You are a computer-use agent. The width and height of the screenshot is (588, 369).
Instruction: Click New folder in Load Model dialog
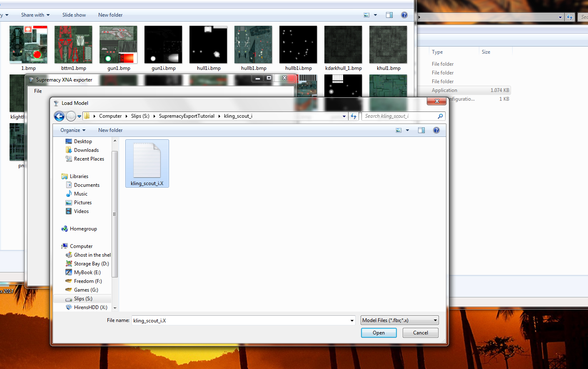click(x=110, y=130)
